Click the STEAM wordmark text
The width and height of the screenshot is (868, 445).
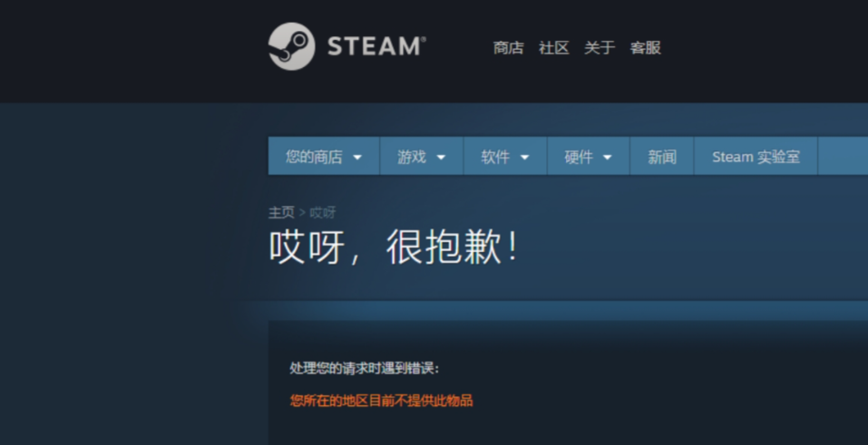(x=377, y=46)
